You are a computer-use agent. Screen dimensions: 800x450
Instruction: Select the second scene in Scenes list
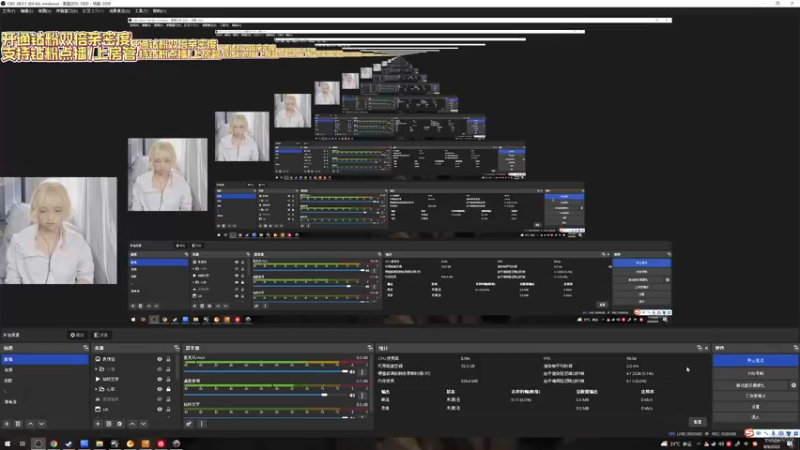[44, 370]
